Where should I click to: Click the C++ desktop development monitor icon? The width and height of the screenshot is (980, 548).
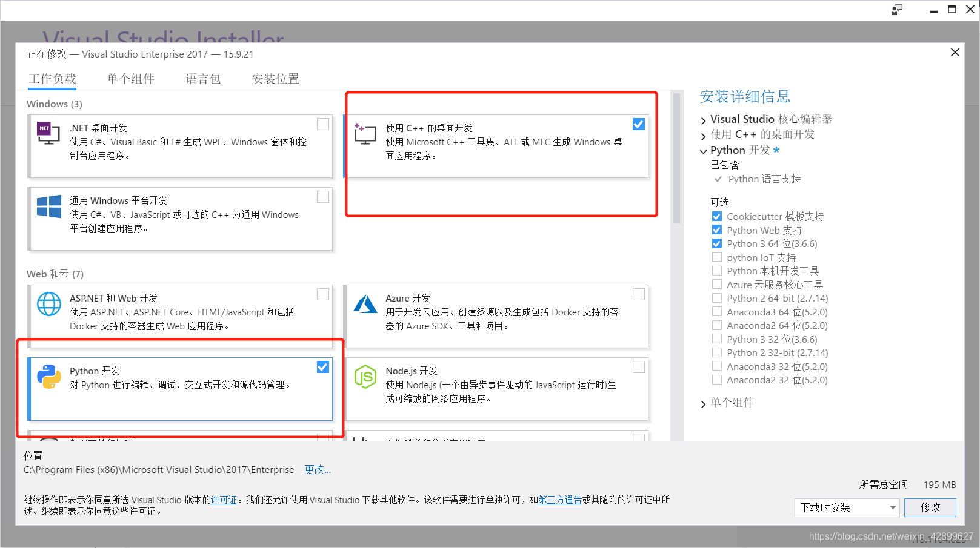(x=365, y=133)
